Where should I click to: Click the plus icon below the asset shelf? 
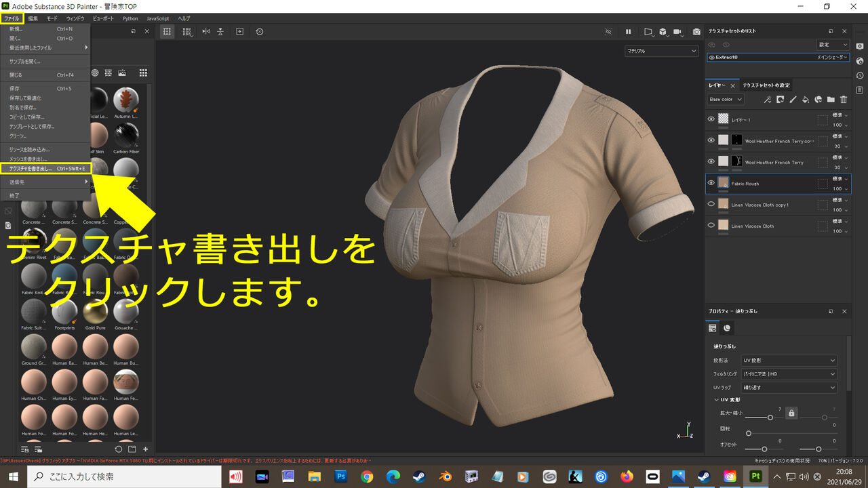pos(145,449)
